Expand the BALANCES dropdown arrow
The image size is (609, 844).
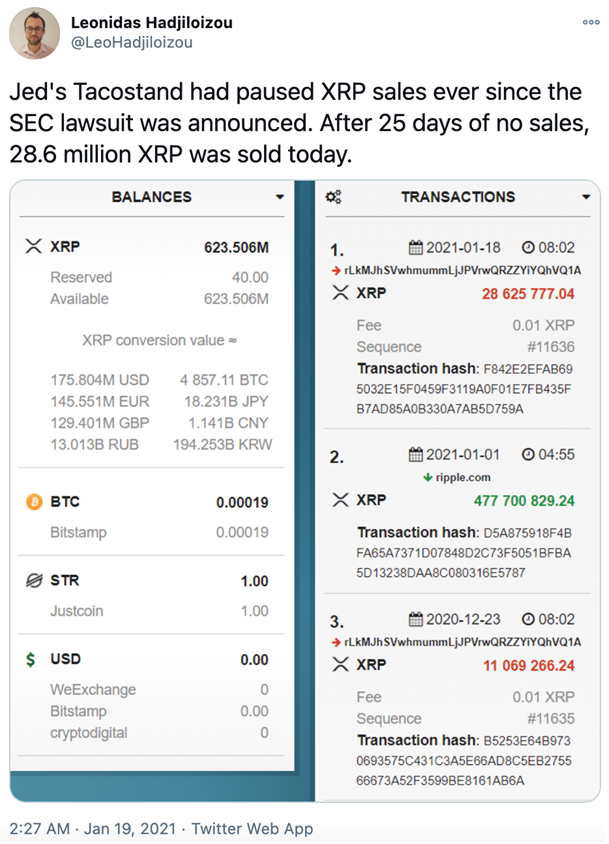point(280,197)
